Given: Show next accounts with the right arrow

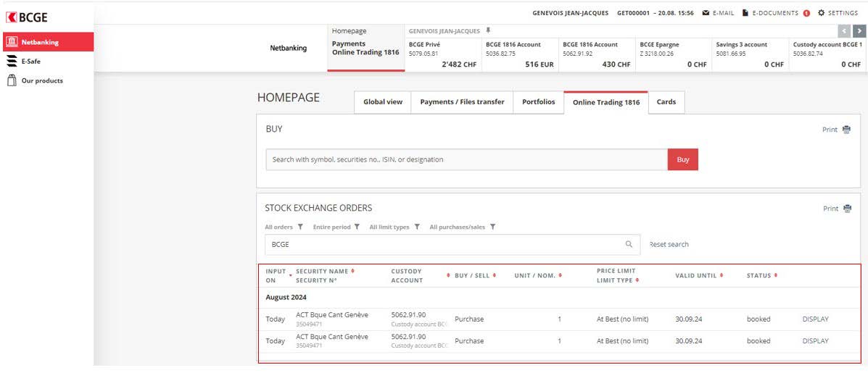Looking at the screenshot, I should click(859, 31).
